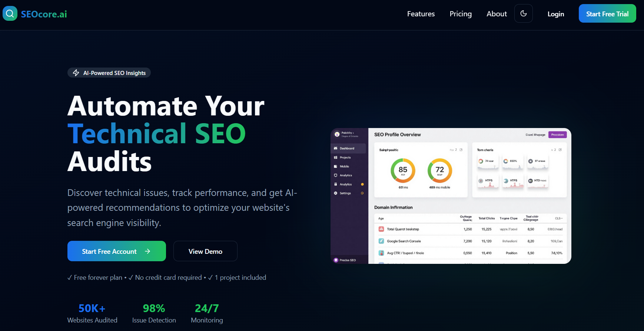
Task: Open the Features menu item
Action: coord(421,14)
